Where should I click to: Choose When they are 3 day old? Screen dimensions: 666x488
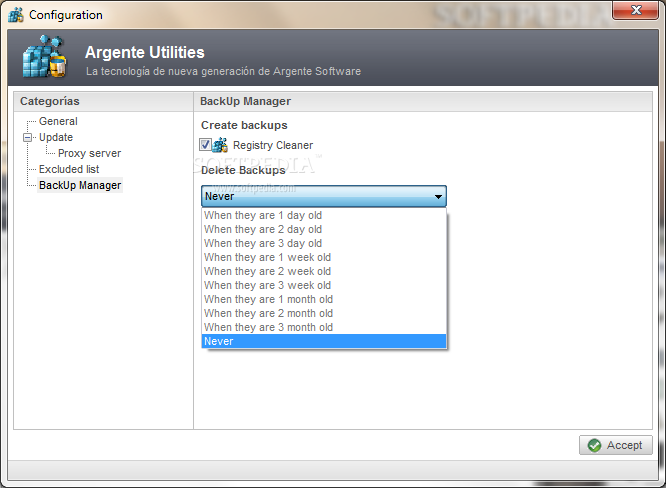[x=324, y=243]
